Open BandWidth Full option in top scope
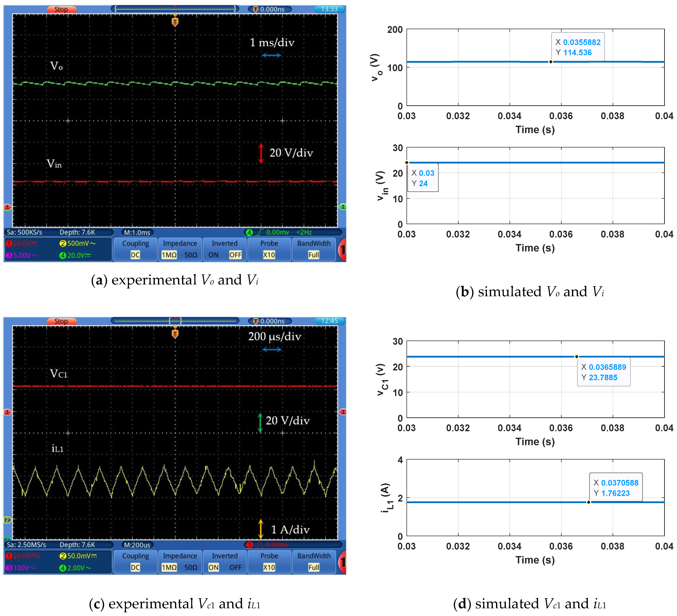Screen dimensions: 677x616 (314, 255)
